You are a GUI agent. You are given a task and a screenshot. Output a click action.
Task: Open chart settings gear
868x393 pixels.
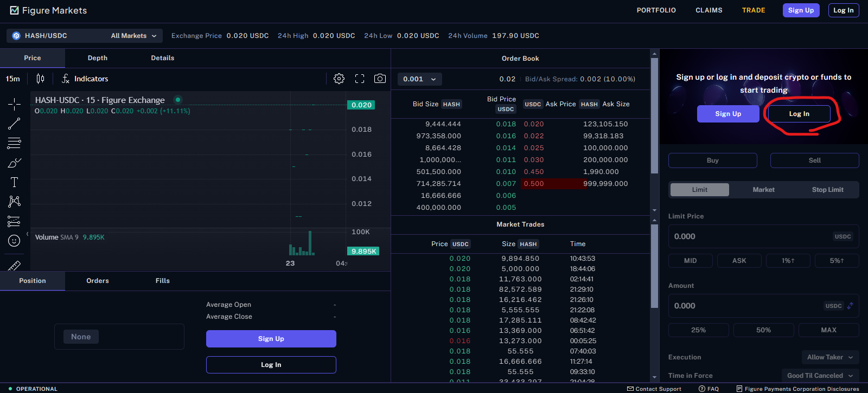click(339, 79)
